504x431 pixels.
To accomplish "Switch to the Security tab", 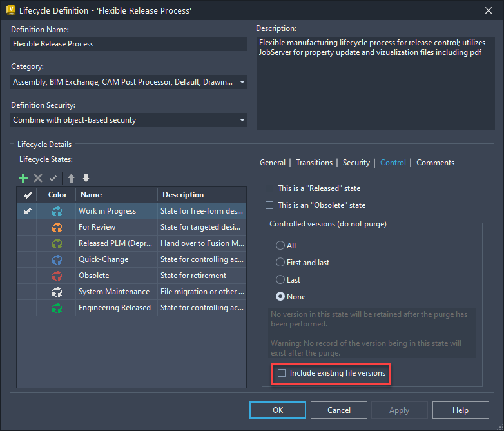I will click(x=356, y=163).
